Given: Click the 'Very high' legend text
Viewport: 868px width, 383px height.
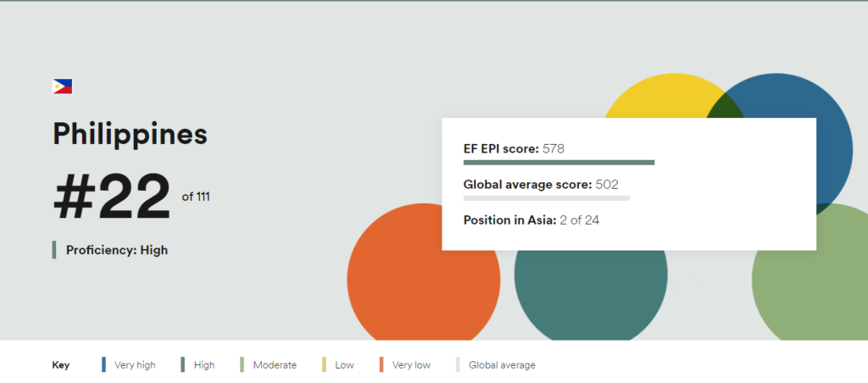Looking at the screenshot, I should (135, 365).
